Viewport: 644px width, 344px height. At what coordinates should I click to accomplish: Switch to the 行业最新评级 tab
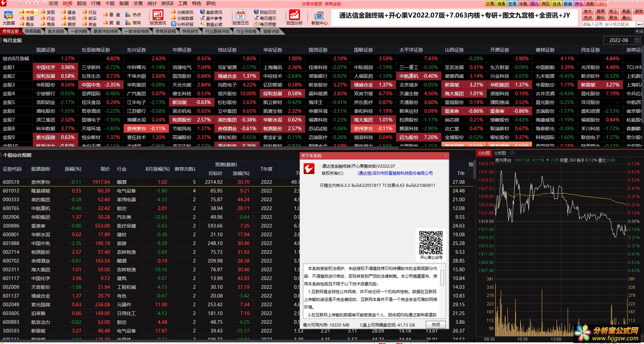(217, 31)
